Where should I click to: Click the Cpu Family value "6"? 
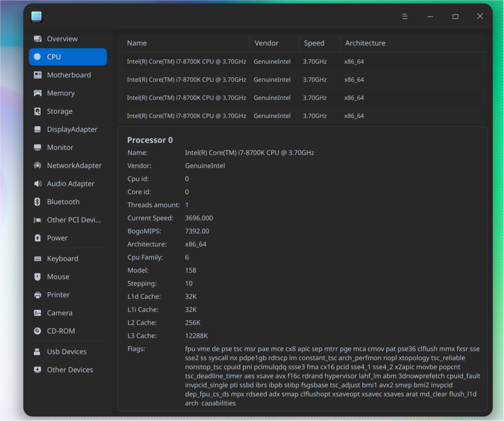[187, 258]
